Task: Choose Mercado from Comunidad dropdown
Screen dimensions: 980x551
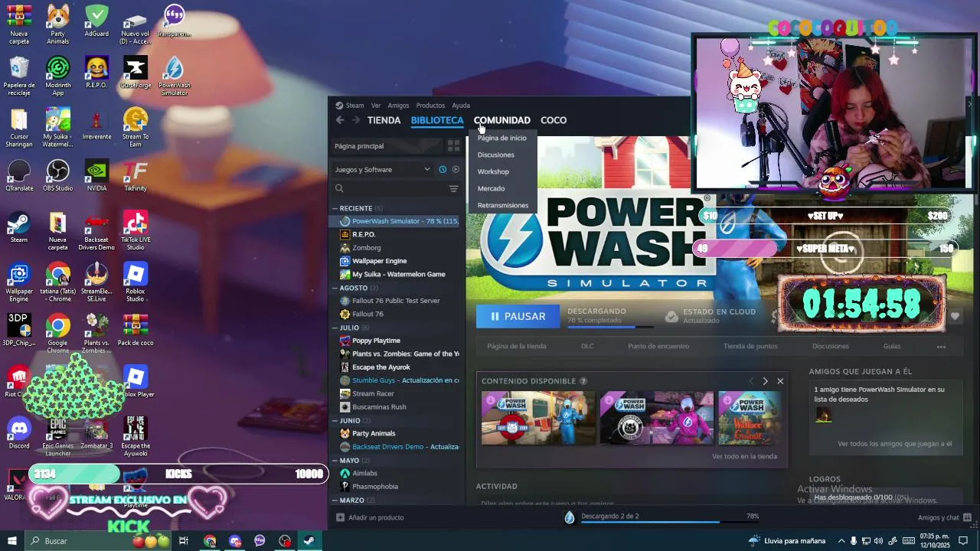Action: coord(491,188)
